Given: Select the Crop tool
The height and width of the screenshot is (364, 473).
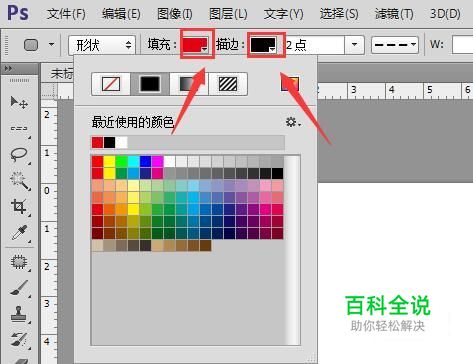Looking at the screenshot, I should (19, 206).
